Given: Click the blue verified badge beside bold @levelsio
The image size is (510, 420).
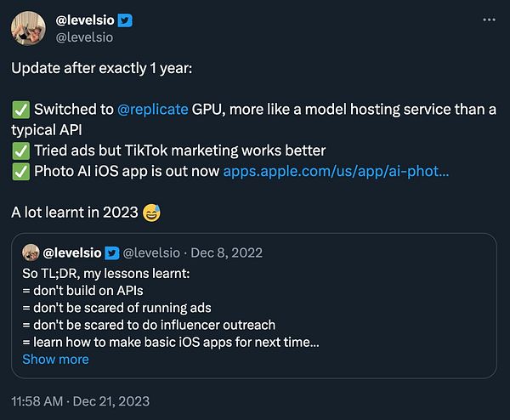Looking at the screenshot, I should point(126,20).
